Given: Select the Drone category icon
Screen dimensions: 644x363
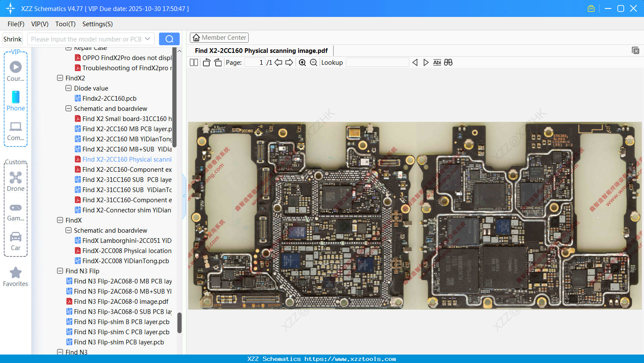Looking at the screenshot, I should (16, 181).
